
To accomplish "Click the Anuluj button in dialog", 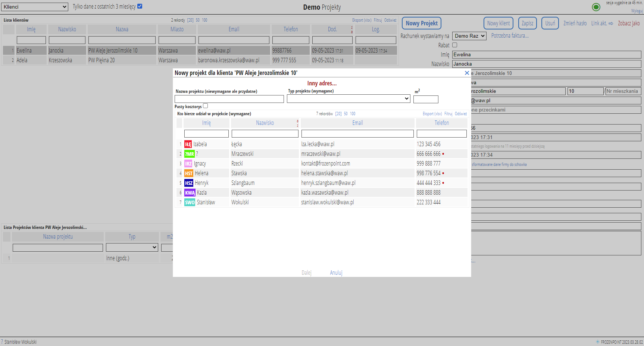I will point(336,273).
